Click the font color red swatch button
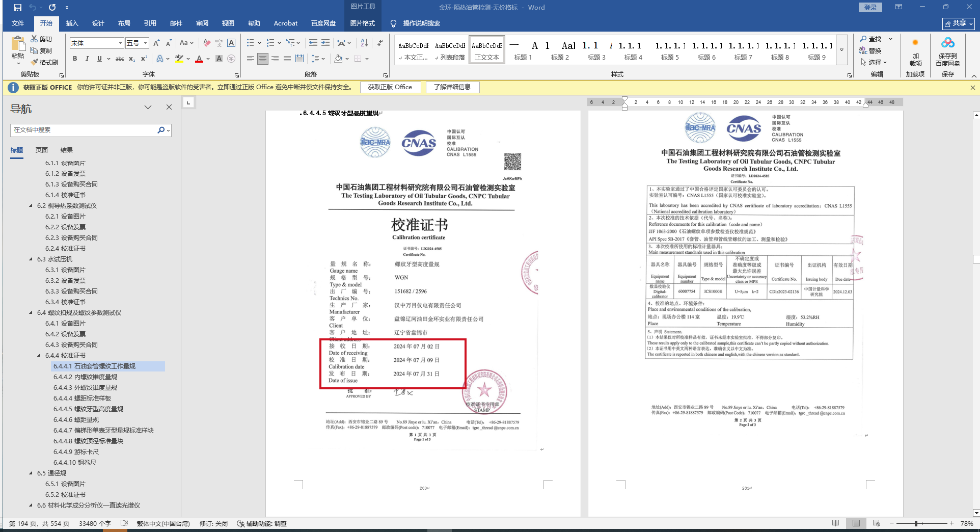 199,59
